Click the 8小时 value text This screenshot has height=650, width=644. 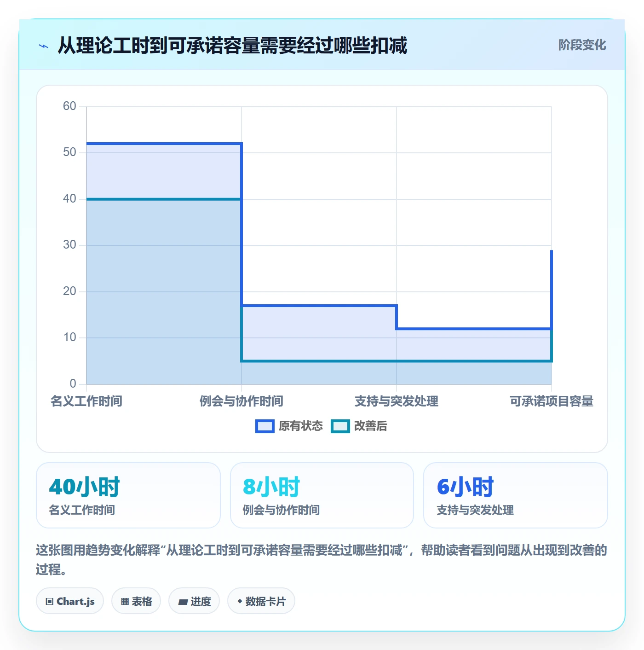[x=271, y=487]
